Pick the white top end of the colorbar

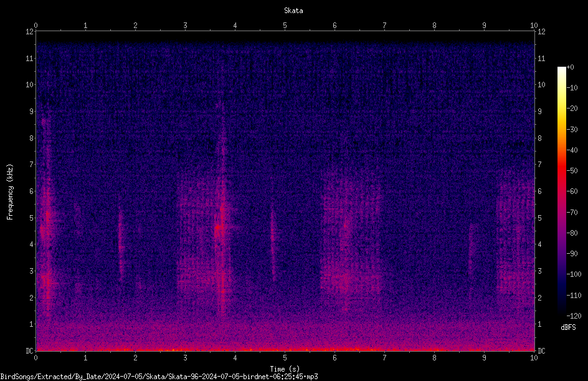click(561, 70)
